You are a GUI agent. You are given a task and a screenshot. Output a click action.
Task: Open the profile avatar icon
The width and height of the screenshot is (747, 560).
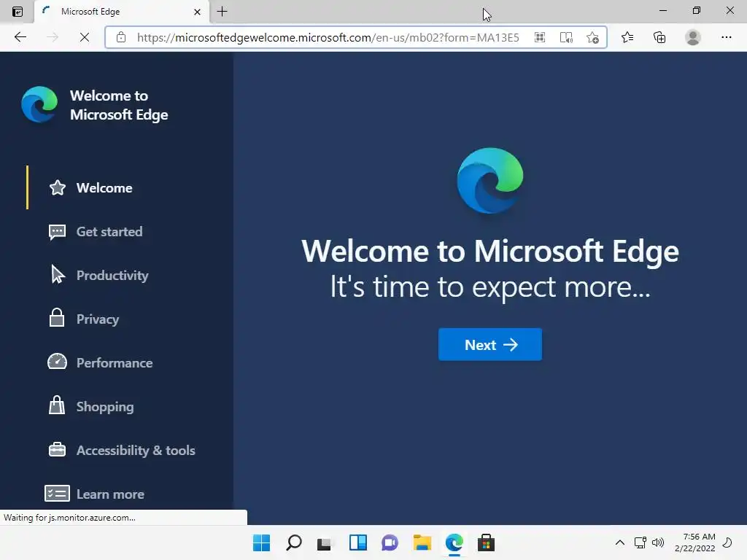point(693,37)
